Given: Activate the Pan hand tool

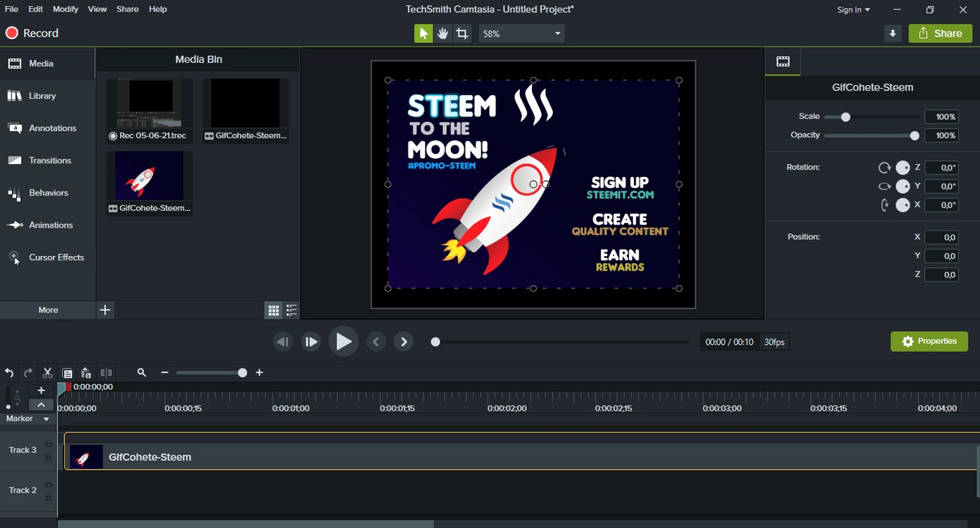Looking at the screenshot, I should (443, 33).
